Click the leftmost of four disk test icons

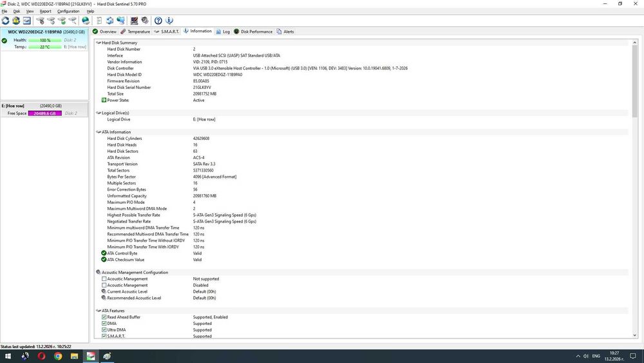(x=40, y=21)
